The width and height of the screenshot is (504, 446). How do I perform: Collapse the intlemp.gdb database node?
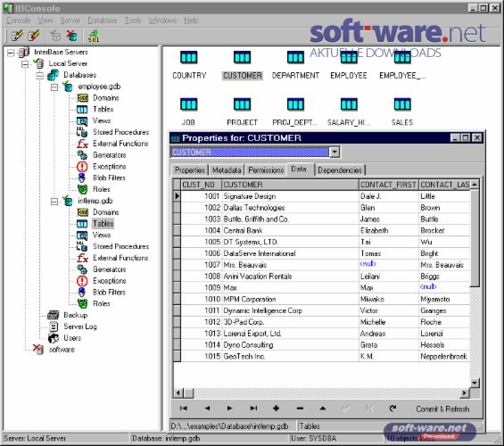[x=54, y=202]
